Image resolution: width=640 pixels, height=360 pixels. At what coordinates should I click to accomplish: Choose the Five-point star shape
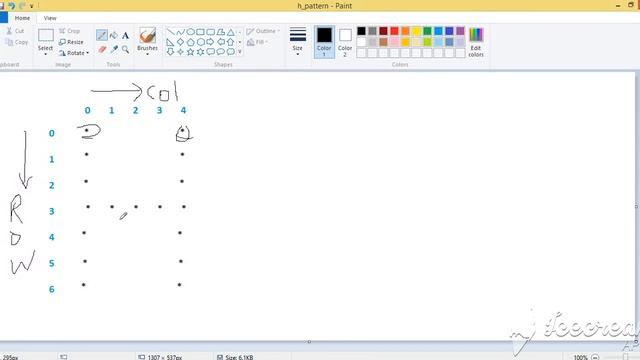(191, 52)
